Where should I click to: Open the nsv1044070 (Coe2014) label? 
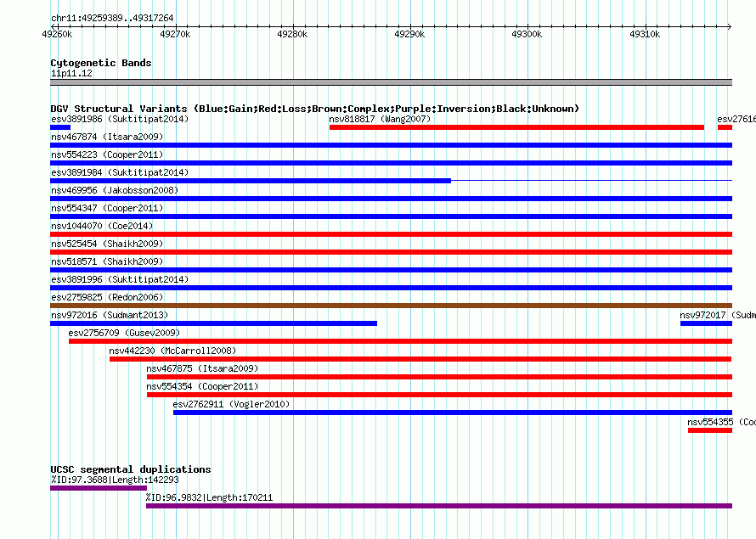point(102,226)
